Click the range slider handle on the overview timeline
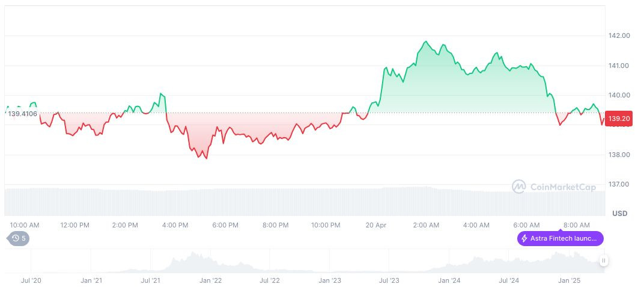 tap(603, 261)
